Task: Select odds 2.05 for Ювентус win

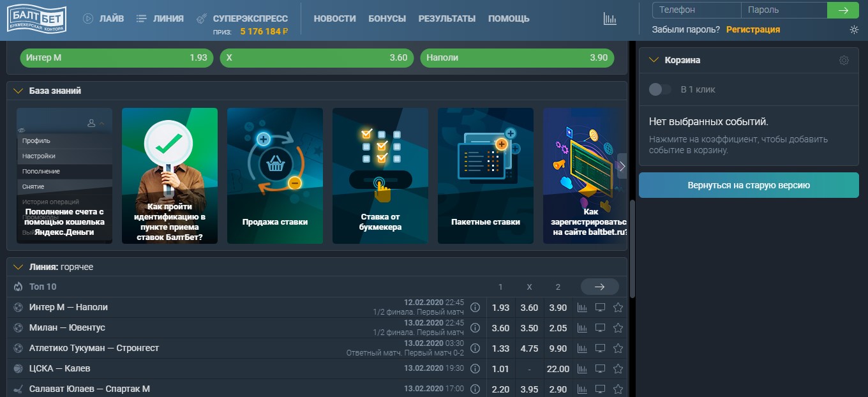Action: coord(558,328)
